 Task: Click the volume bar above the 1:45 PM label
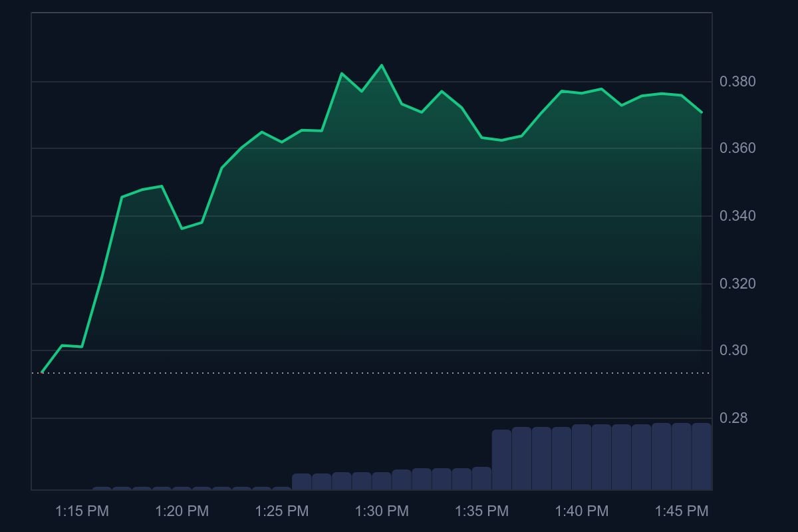point(682,457)
